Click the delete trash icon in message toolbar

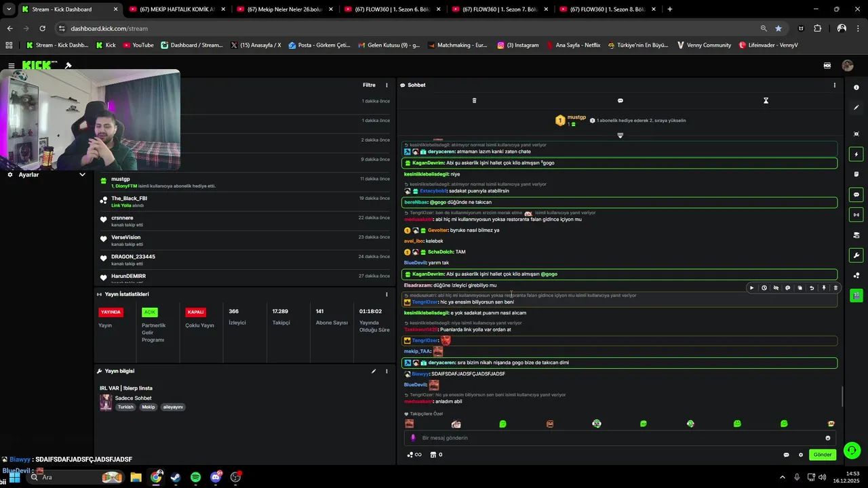pyautogui.click(x=835, y=288)
